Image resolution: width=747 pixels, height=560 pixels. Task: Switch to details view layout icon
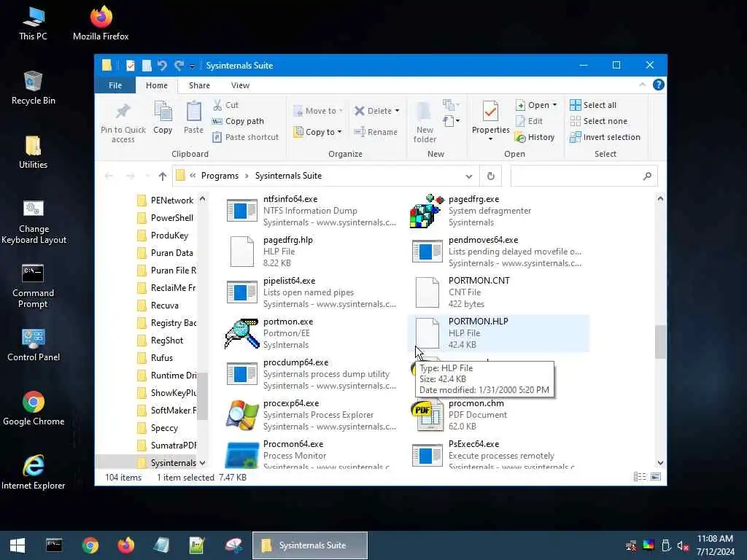pyautogui.click(x=640, y=477)
